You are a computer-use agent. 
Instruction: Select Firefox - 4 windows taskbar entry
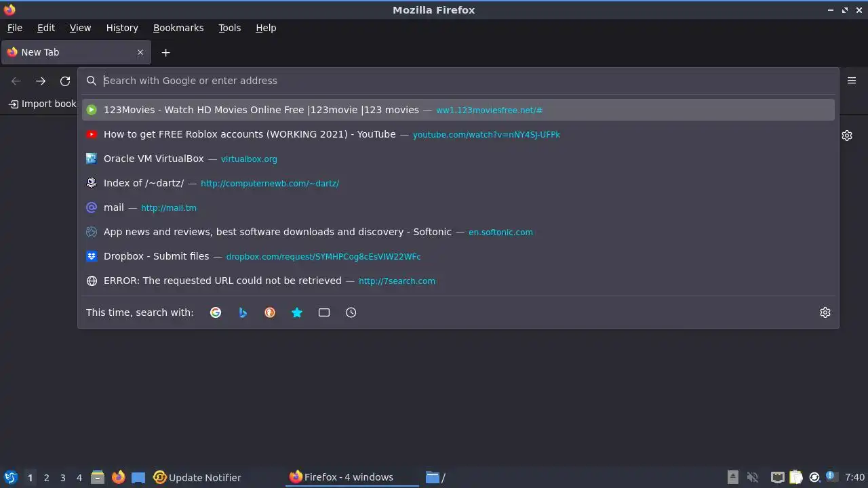[x=353, y=477]
